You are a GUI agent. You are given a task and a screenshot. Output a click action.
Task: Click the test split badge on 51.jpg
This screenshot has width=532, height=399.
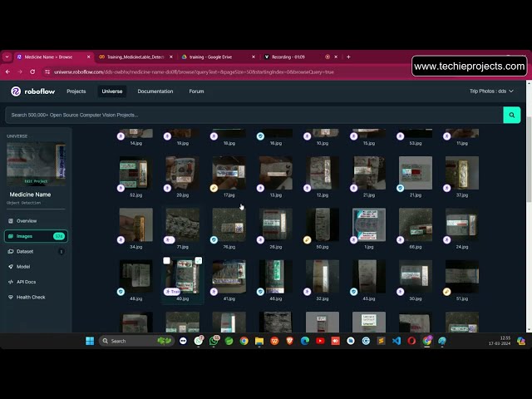(x=447, y=292)
